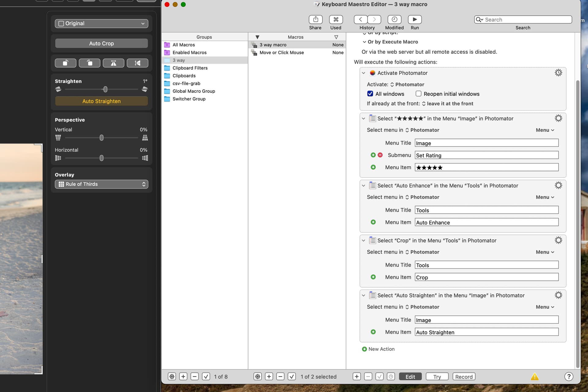The width and height of the screenshot is (588, 392).
Task: Open gear menu for Crop action
Action: pyautogui.click(x=558, y=240)
